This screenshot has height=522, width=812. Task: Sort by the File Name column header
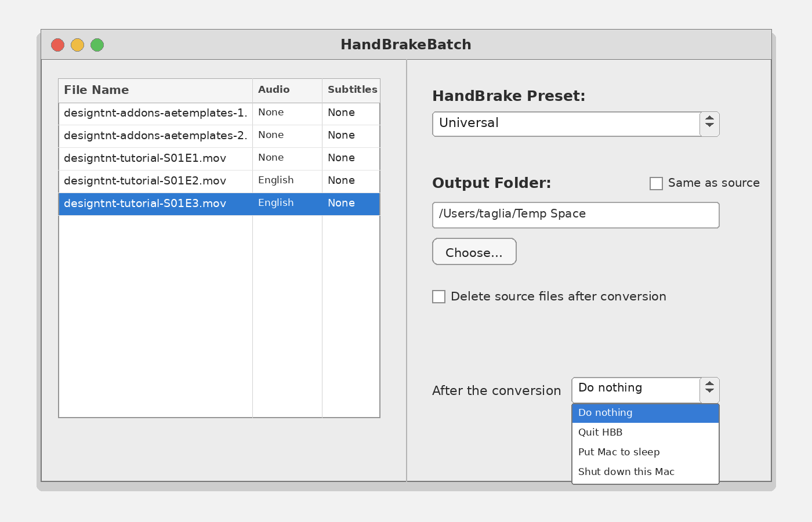point(155,90)
